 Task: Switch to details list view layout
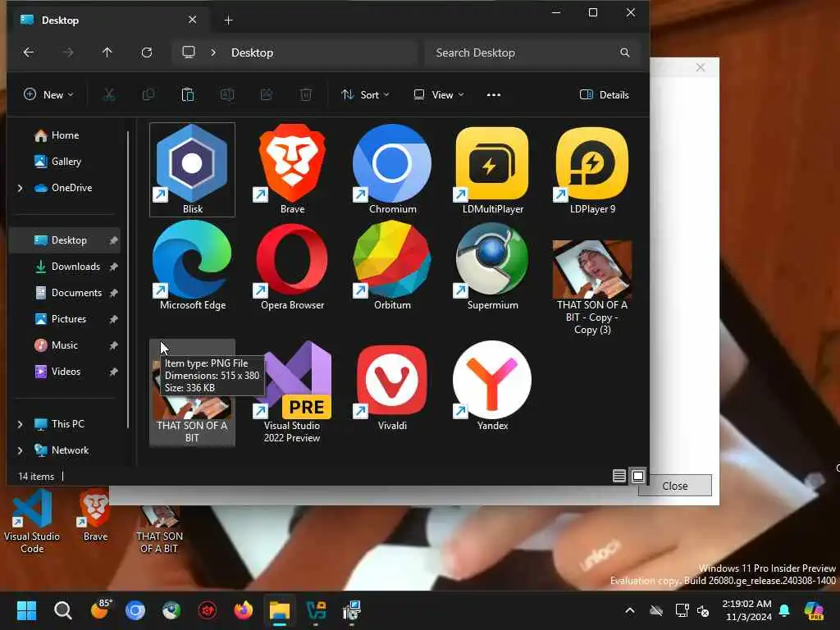(x=619, y=476)
